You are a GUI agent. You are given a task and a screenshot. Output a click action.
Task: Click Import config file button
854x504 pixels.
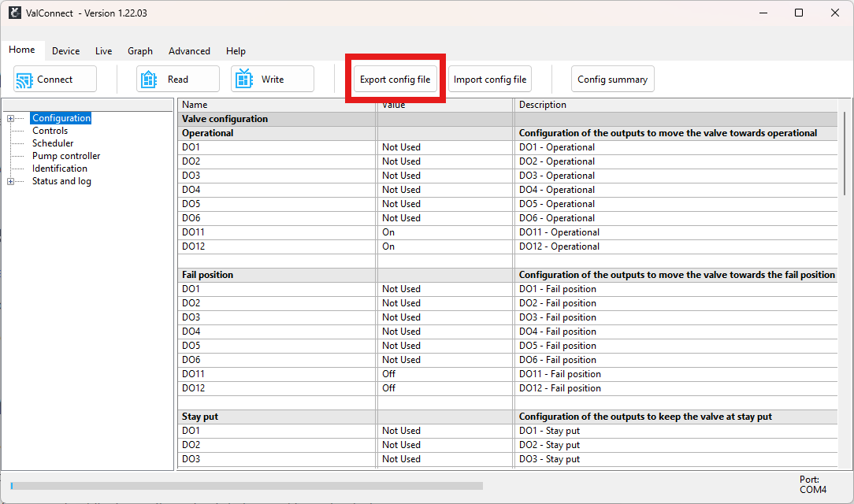pyautogui.click(x=490, y=80)
